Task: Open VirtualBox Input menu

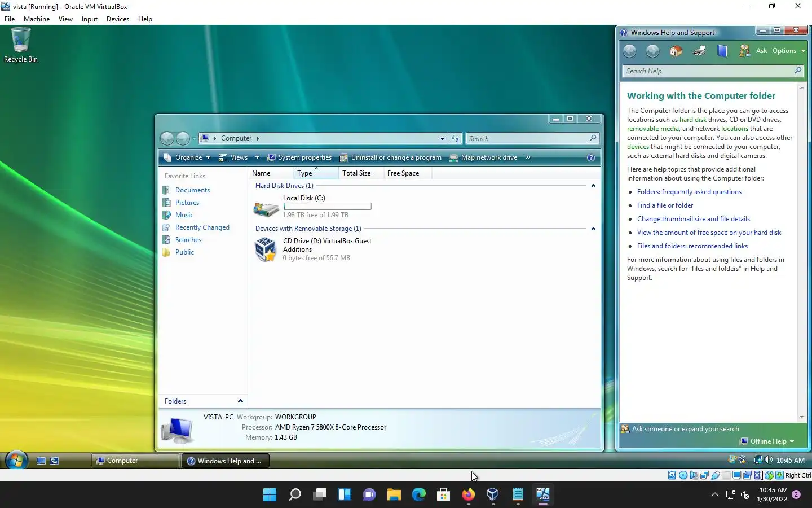Action: click(89, 19)
